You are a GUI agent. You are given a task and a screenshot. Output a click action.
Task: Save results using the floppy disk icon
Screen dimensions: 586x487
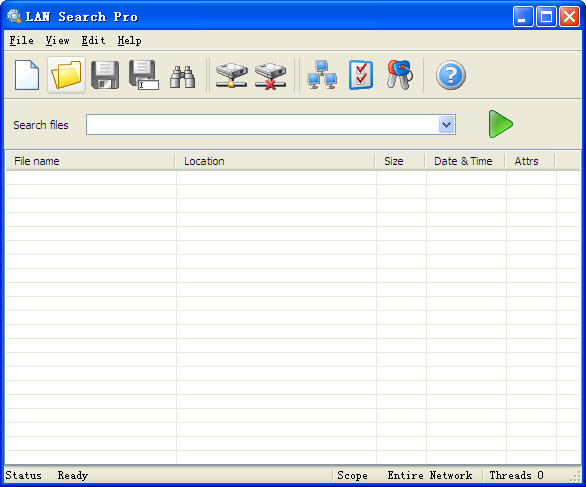coord(105,75)
